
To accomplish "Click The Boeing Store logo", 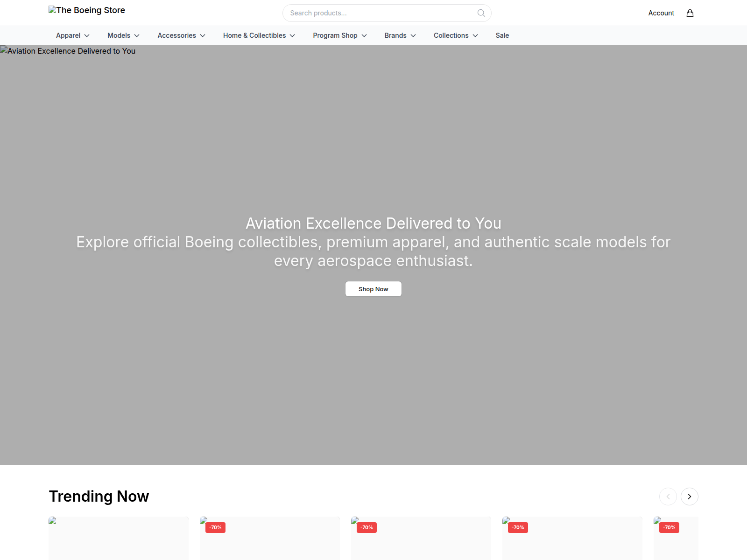I will [87, 10].
